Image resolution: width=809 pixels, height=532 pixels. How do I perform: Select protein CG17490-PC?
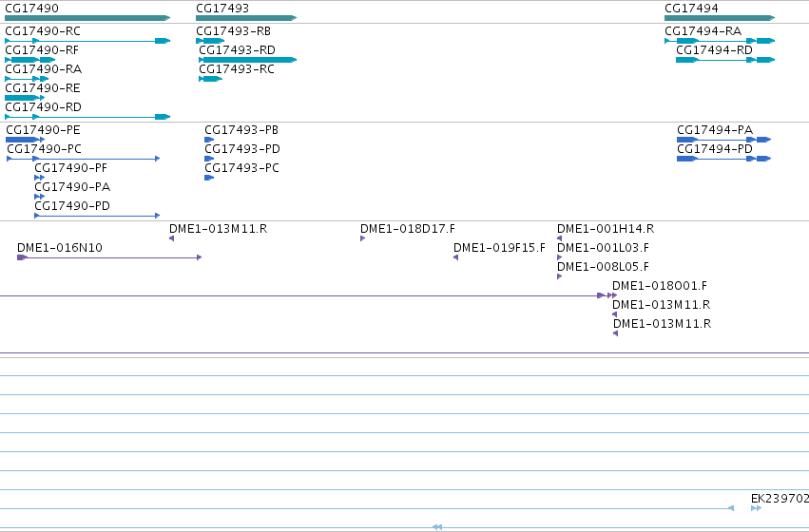coord(45,149)
